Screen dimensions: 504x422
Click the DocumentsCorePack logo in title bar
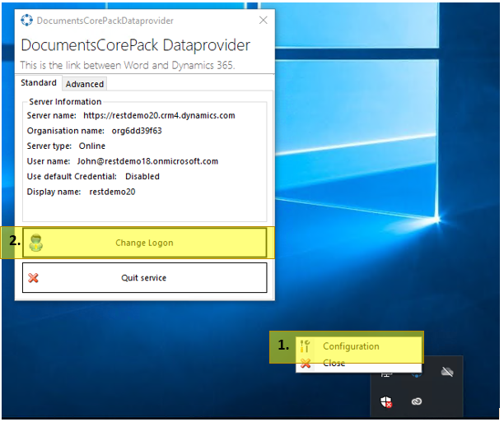[26, 21]
